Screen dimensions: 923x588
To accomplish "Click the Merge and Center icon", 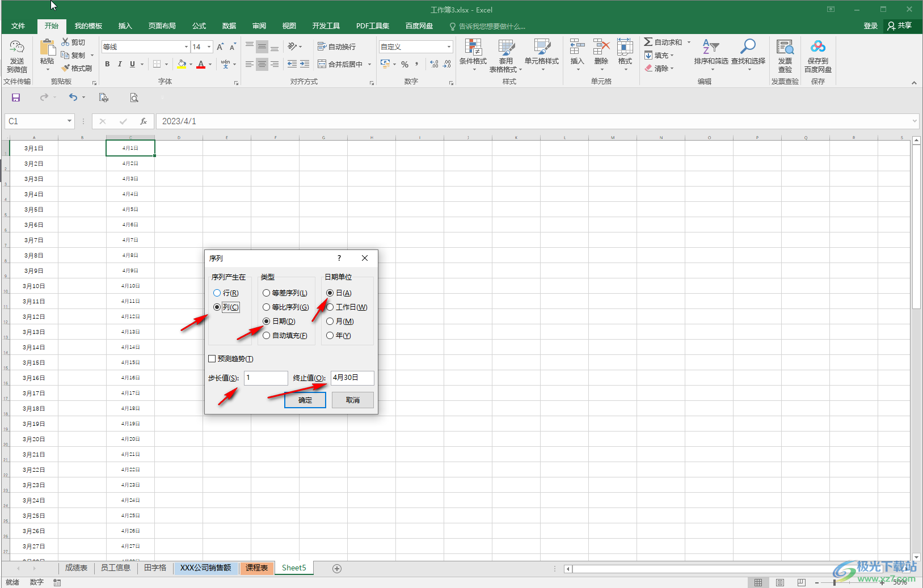I will pos(322,64).
